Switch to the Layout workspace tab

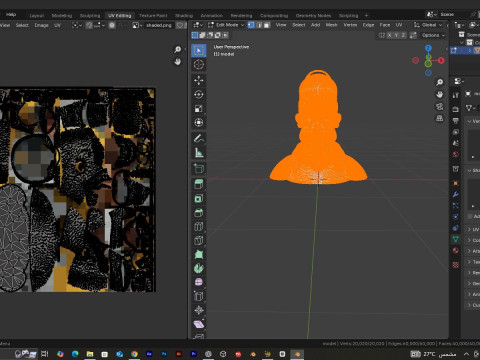(x=37, y=16)
